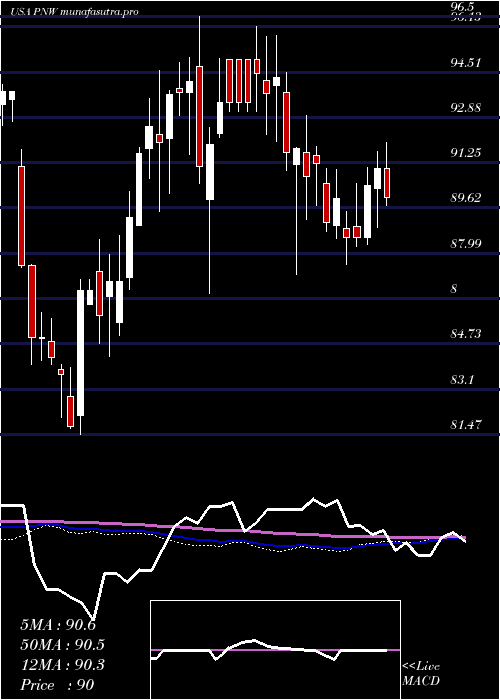Screen dimensions: 500x700
Task: Click the '50MA : 90.5' readout
Action: click(x=62, y=645)
